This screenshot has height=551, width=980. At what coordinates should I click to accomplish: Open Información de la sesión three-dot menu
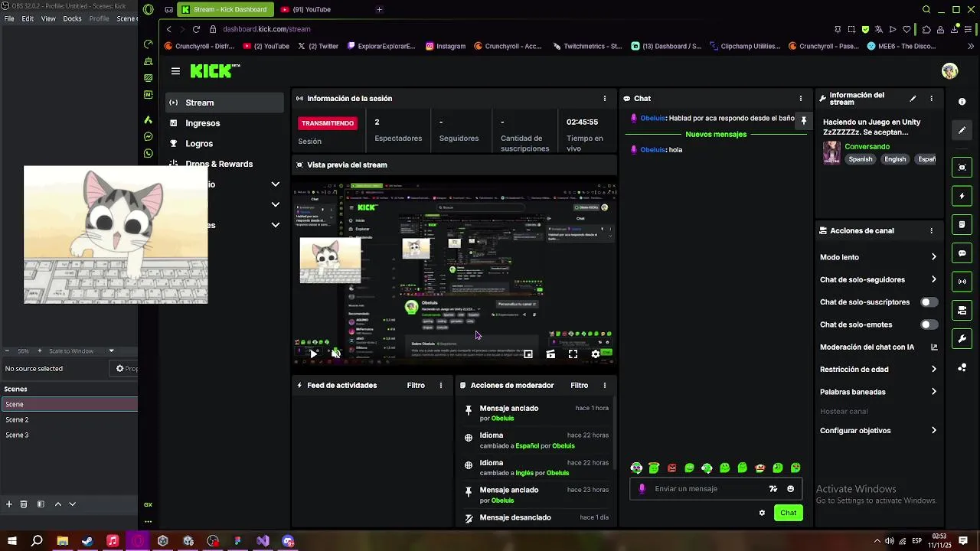tap(605, 99)
